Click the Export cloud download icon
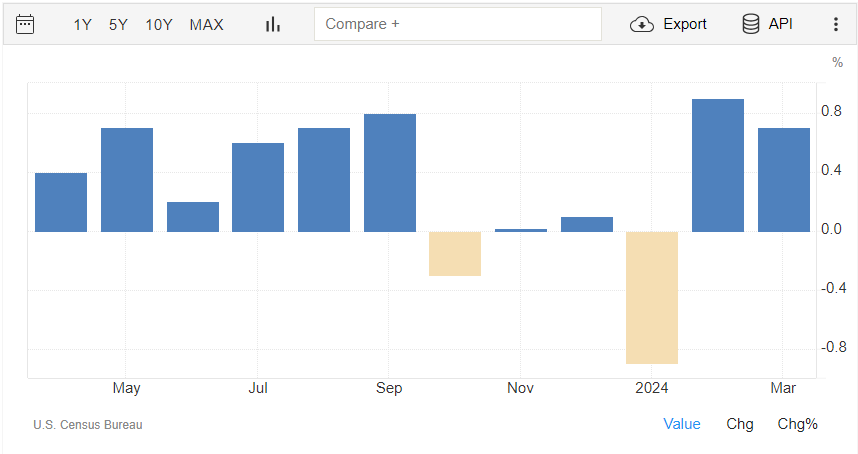The height and width of the screenshot is (454, 858). pyautogui.click(x=641, y=24)
